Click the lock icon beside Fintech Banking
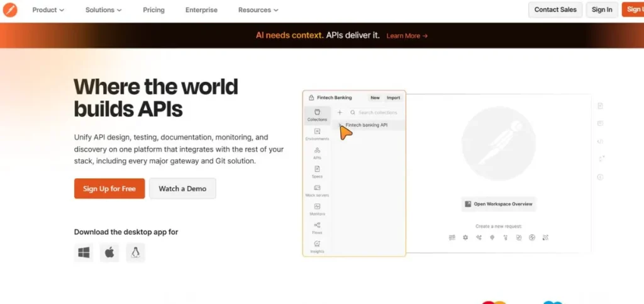Screen dimensions: 644x304 pyautogui.click(x=311, y=98)
